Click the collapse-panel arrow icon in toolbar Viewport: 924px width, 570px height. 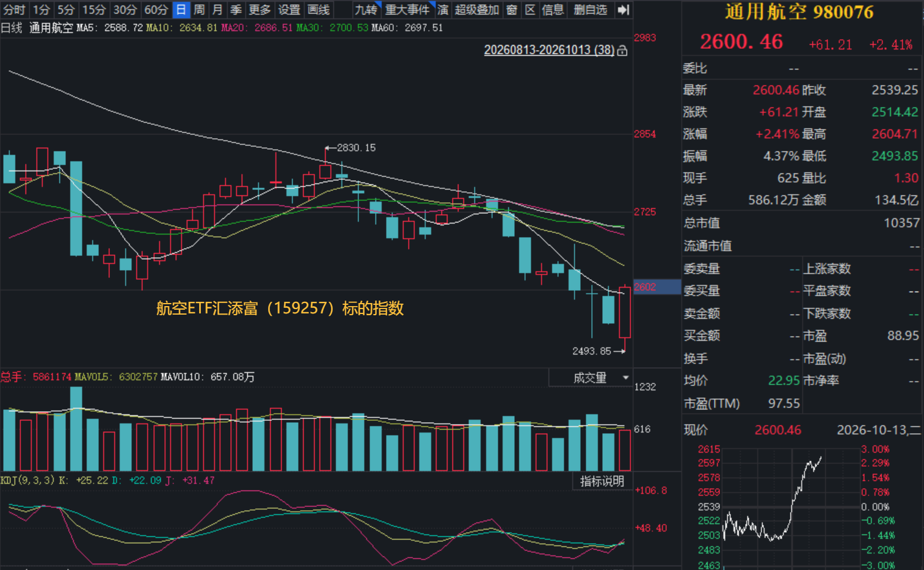click(x=623, y=10)
